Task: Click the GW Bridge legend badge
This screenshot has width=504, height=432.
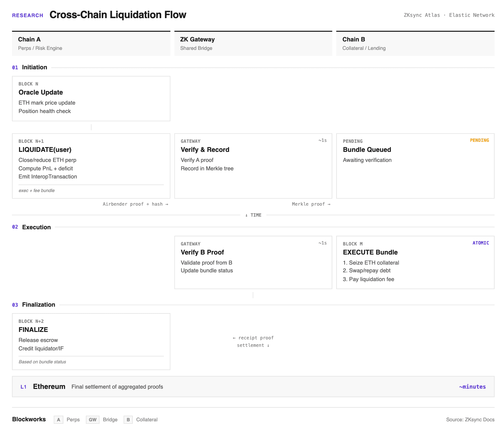Action: coord(93,420)
